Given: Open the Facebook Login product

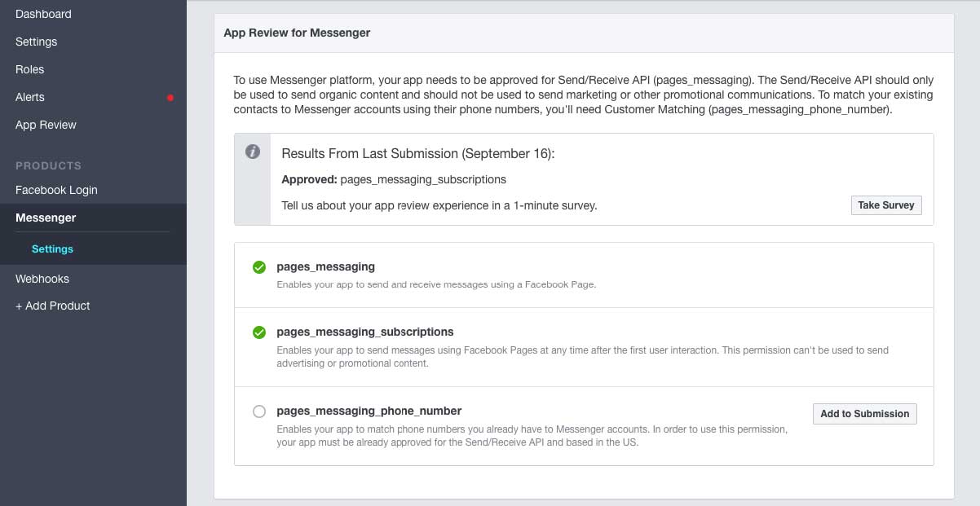Looking at the screenshot, I should [56, 190].
